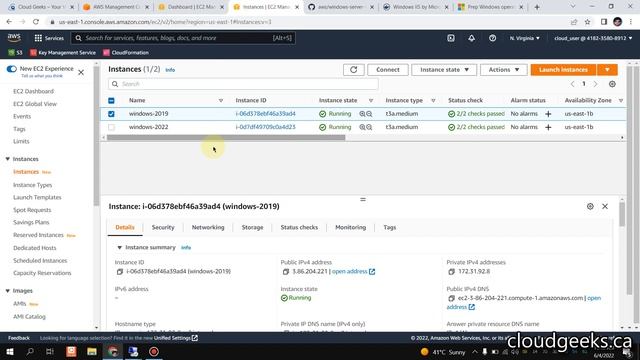Screen dimensions: 640x360
Task: Open the N. Virginia region selector
Action: (x=524, y=38)
